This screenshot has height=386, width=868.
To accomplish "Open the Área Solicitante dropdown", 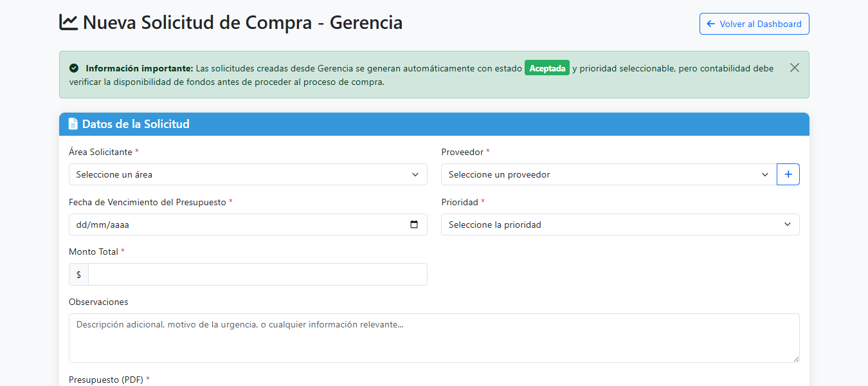I will (x=248, y=174).
